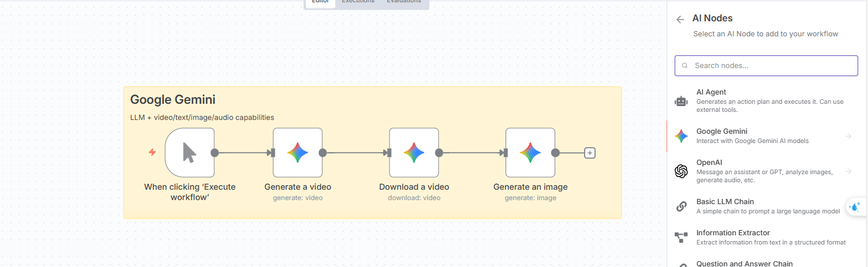Click 'A simple chain to prompt' description

768,211
